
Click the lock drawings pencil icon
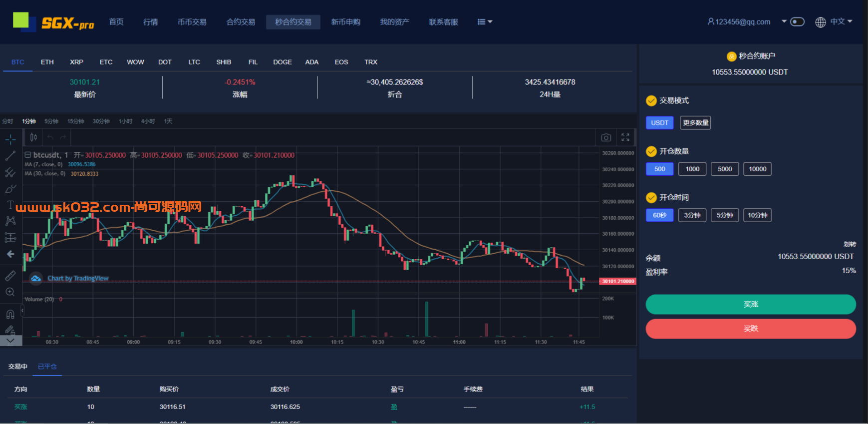pyautogui.click(x=10, y=330)
